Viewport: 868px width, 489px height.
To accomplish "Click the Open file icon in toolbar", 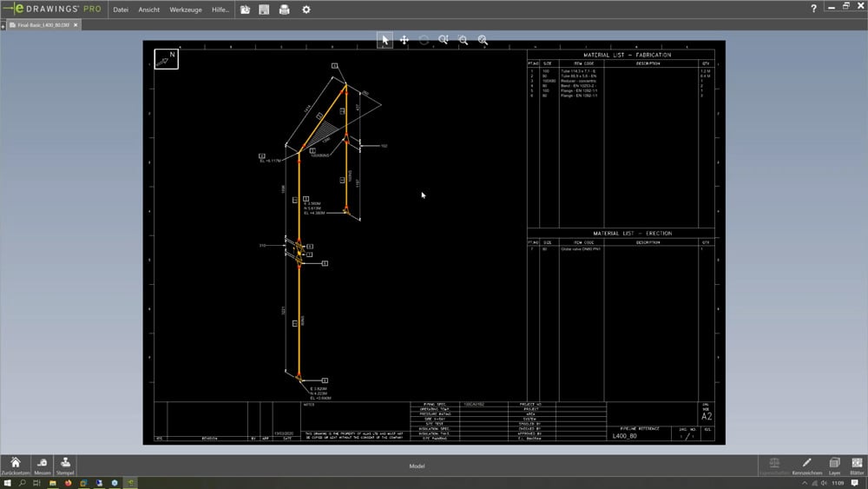I will click(x=246, y=10).
